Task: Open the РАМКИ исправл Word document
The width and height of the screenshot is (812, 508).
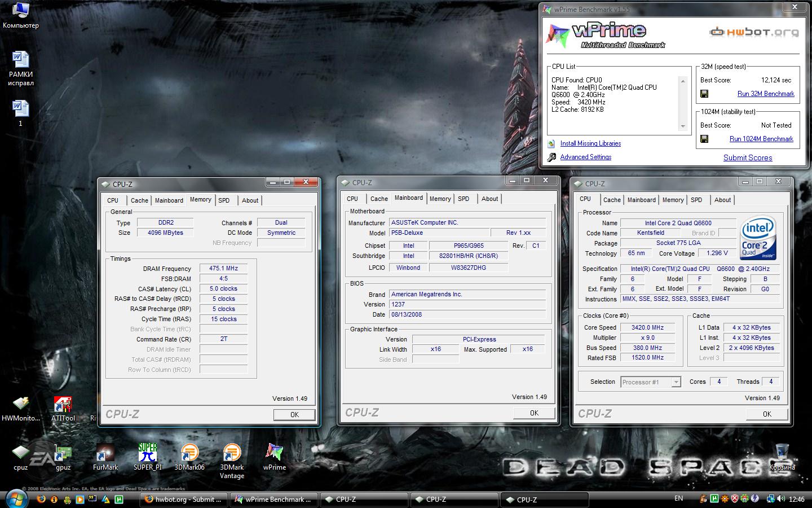Action: pos(20,68)
